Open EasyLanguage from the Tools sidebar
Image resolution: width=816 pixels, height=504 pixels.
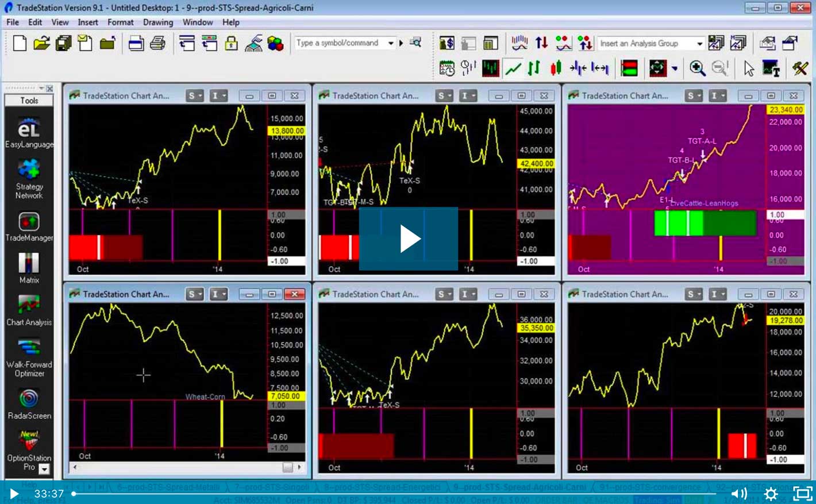29,133
